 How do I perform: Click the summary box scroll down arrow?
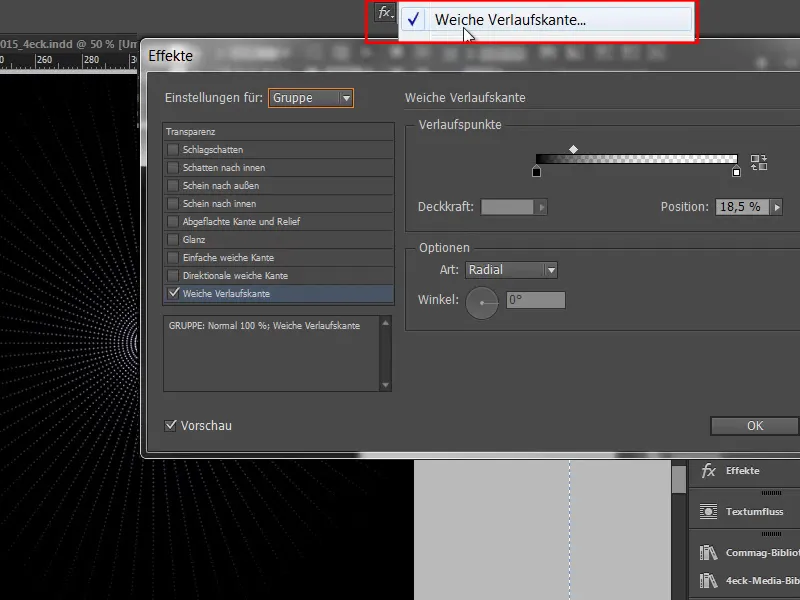pyautogui.click(x=386, y=385)
